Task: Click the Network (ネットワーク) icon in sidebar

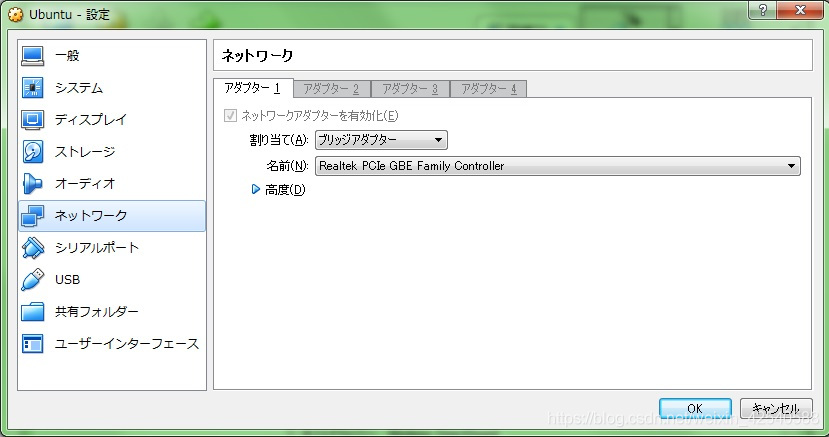Action: [33, 216]
